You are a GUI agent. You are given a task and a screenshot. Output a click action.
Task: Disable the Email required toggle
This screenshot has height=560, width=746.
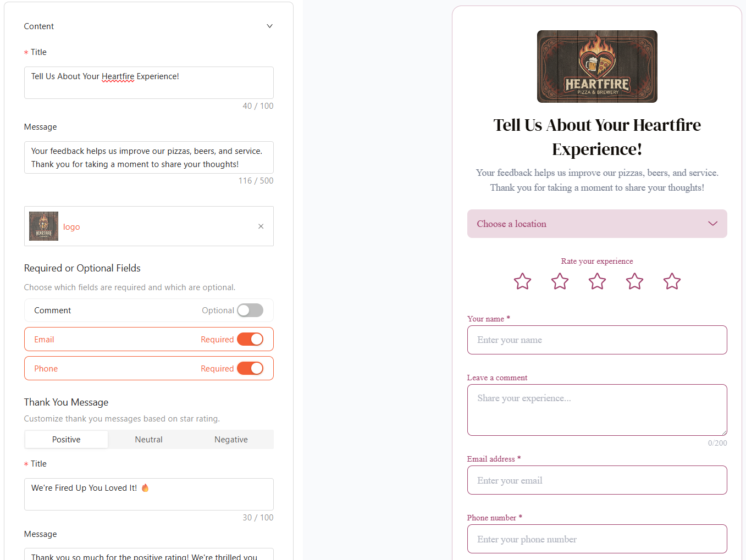pos(250,340)
